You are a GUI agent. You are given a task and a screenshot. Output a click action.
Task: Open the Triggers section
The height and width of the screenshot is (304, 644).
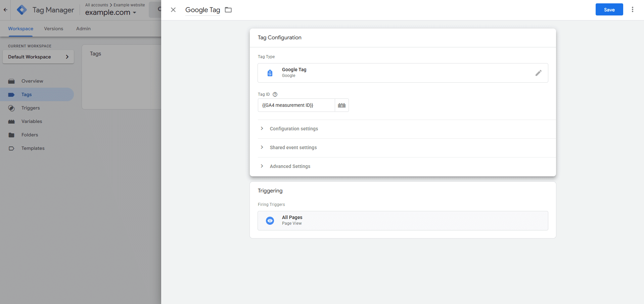pos(31,108)
